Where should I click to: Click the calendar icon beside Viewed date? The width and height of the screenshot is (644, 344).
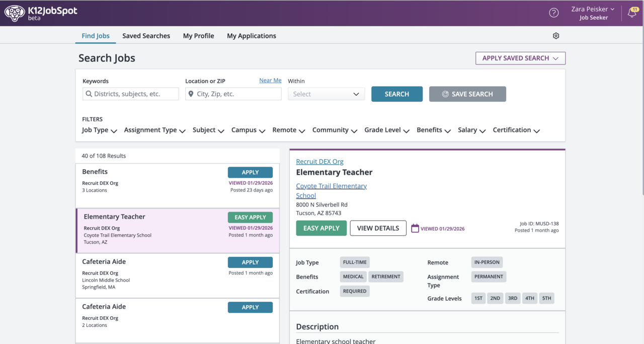(415, 228)
